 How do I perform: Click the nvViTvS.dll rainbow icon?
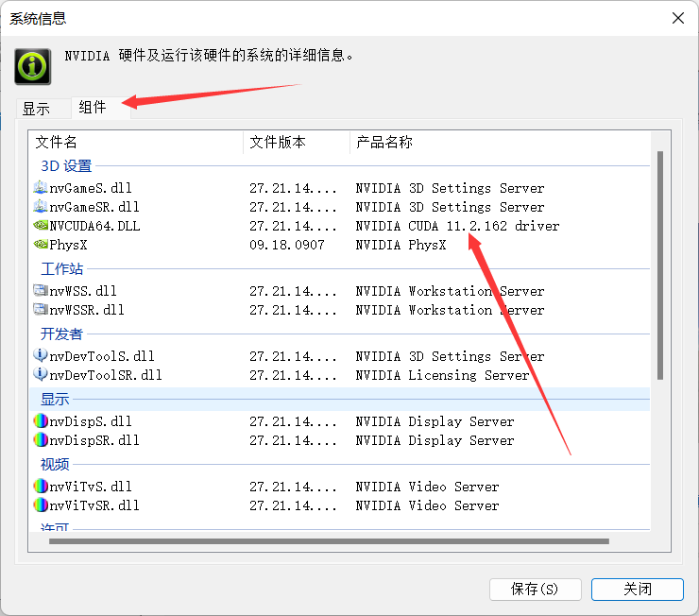(x=40, y=486)
